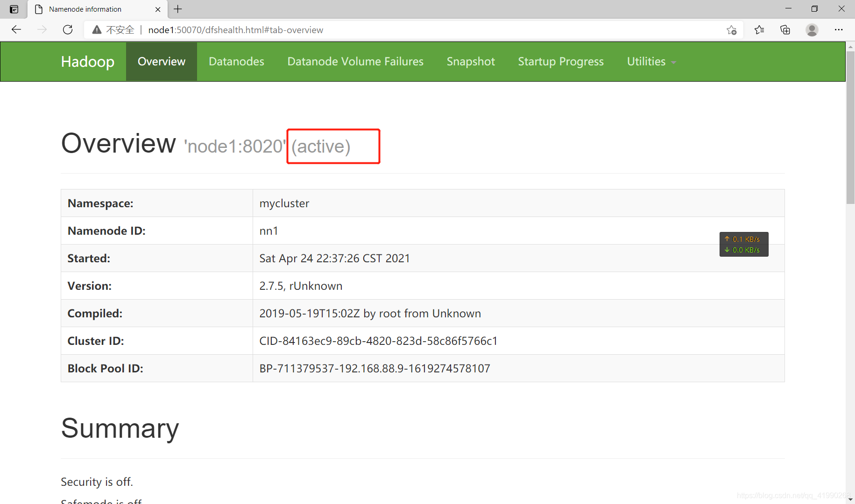Click the 'Version:' row label

point(90,286)
